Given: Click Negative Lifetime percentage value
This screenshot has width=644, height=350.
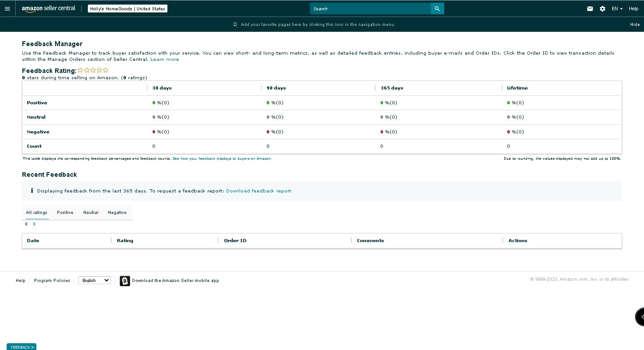Looking at the screenshot, I should pos(515,132).
